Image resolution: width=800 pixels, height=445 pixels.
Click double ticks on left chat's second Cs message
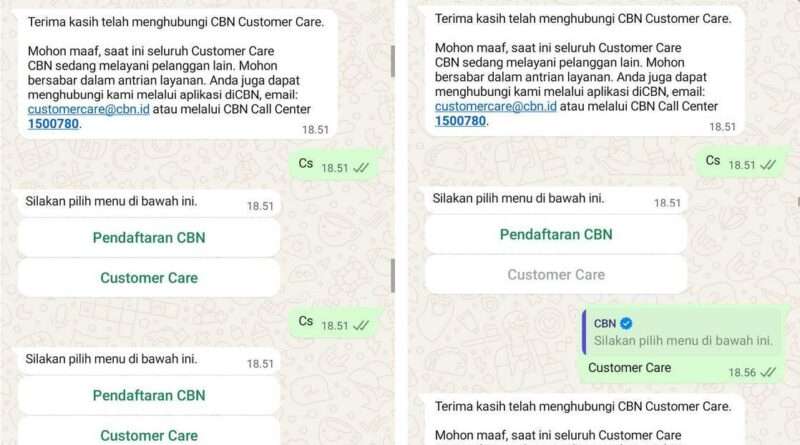[x=361, y=326]
